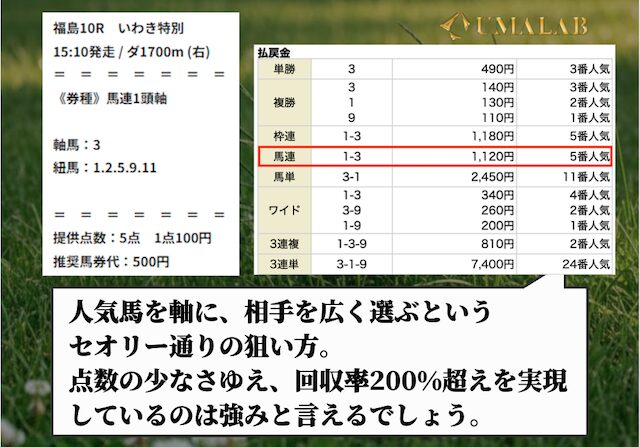Select the 200円 ワイド payout
This screenshot has width=640, height=447.
point(497,226)
